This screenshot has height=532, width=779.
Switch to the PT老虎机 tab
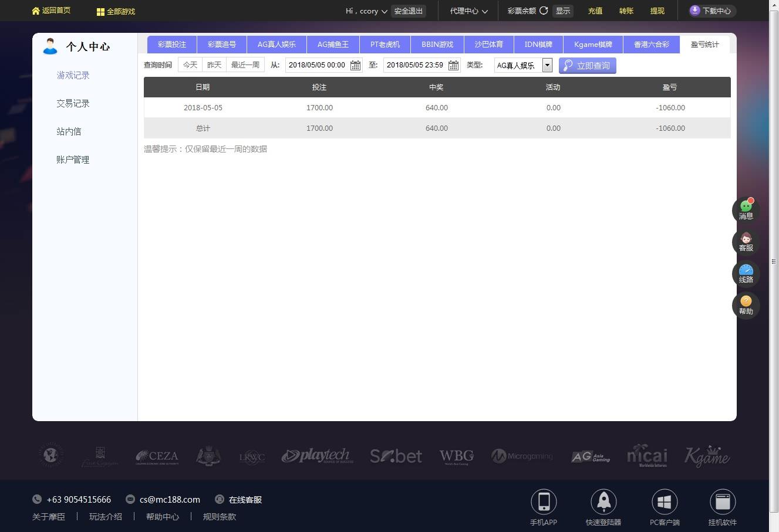pyautogui.click(x=385, y=45)
